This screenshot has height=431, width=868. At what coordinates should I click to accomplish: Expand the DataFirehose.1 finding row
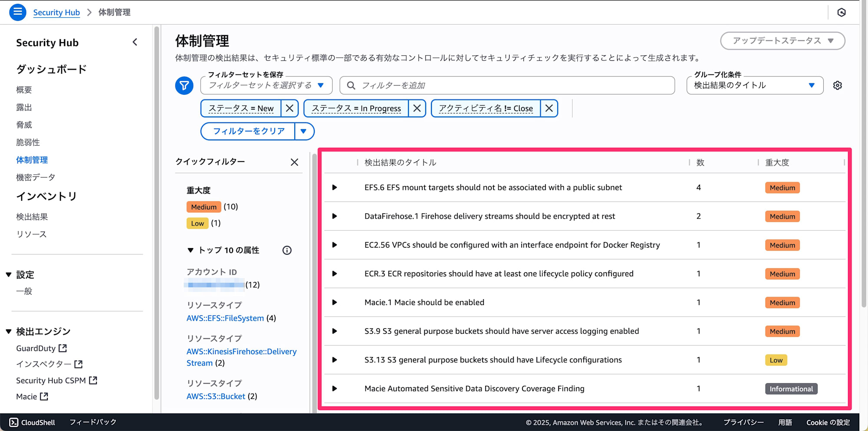(x=335, y=216)
